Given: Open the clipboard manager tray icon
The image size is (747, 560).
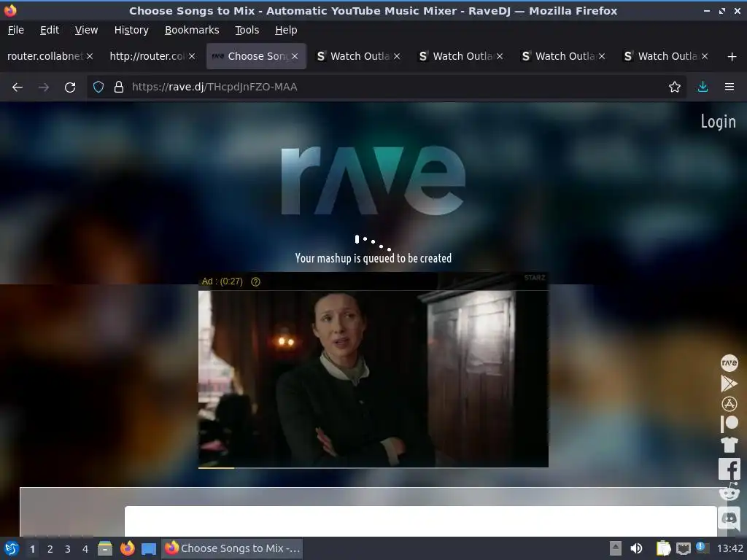Looking at the screenshot, I should click(663, 548).
